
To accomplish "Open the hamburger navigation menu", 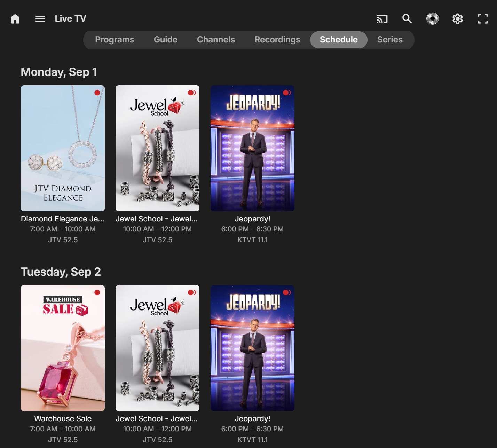I will 40,19.
